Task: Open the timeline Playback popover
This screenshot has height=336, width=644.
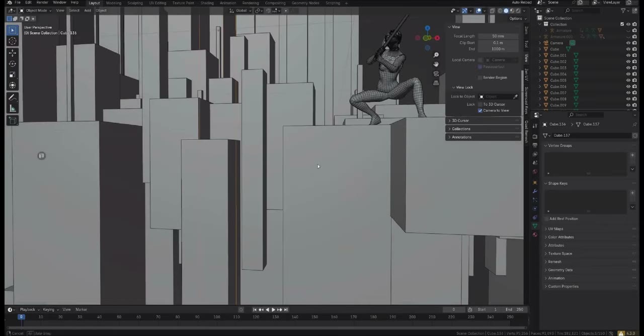Action: pos(29,310)
